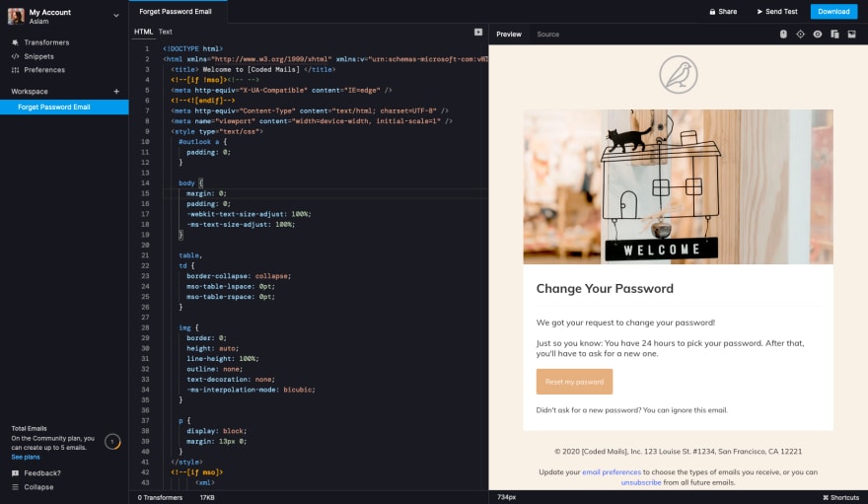
Task: Switch to the Preview tab
Action: (x=509, y=35)
